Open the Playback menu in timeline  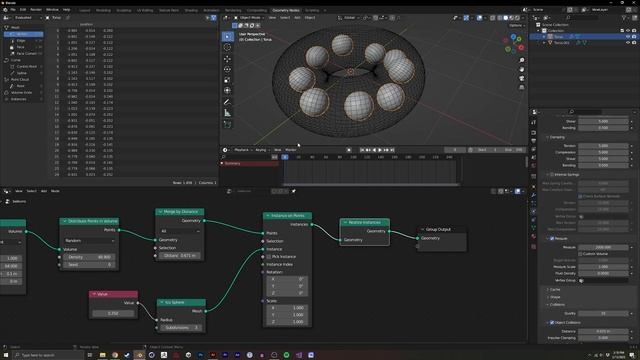(x=242, y=150)
